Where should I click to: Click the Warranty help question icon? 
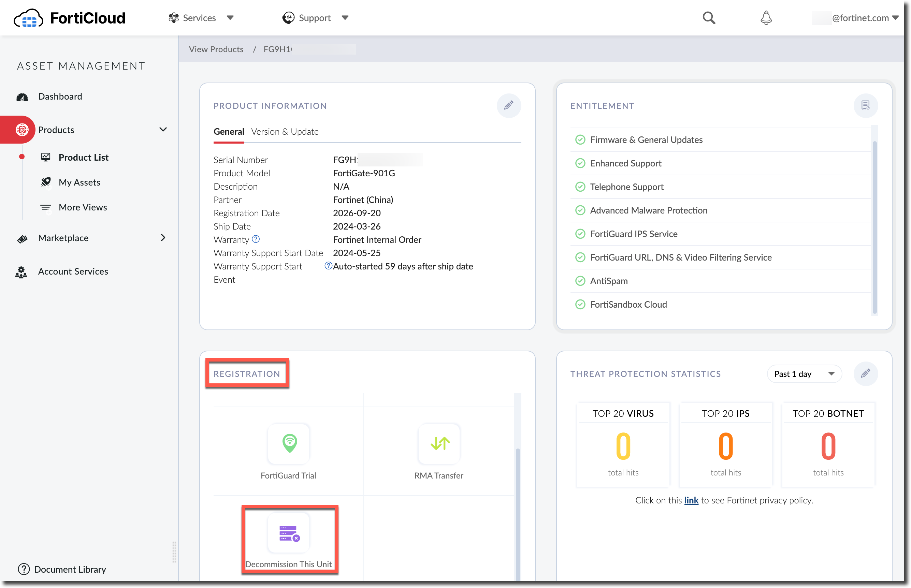[x=256, y=239]
